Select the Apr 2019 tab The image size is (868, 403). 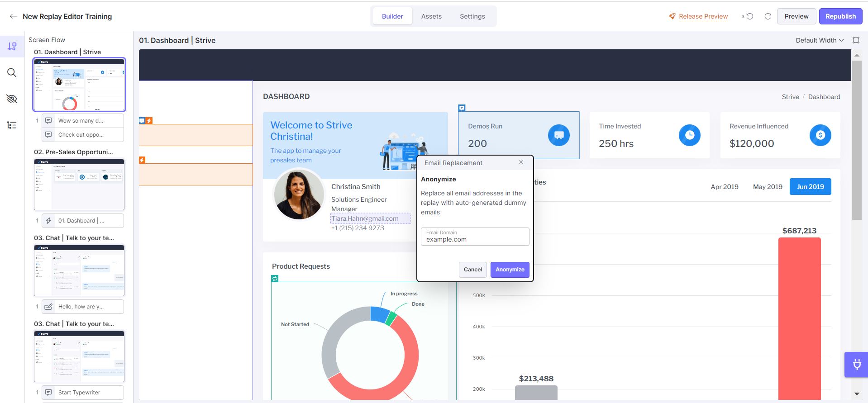(725, 187)
